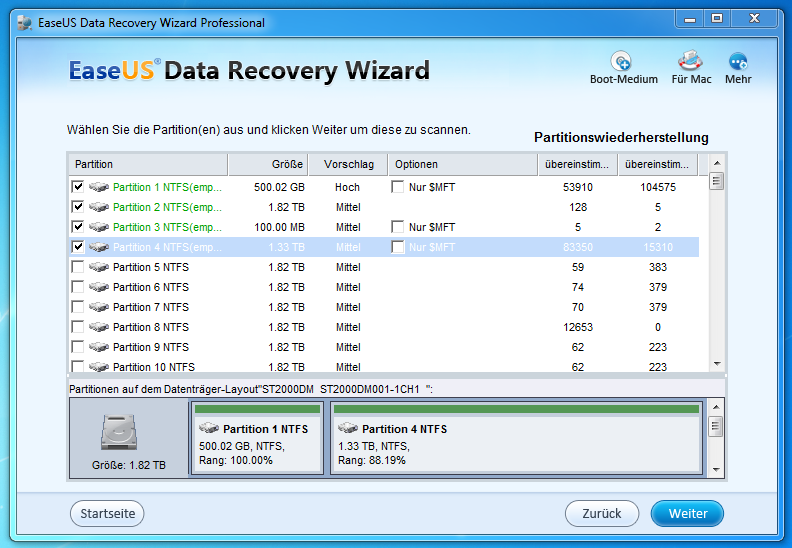Sort by the Partition column header

point(148,164)
